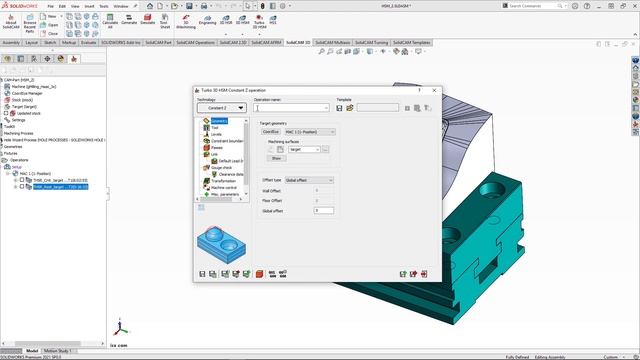This screenshot has height=360, width=640.
Task: Click the Open button in ribbon
Action: coord(49,25)
